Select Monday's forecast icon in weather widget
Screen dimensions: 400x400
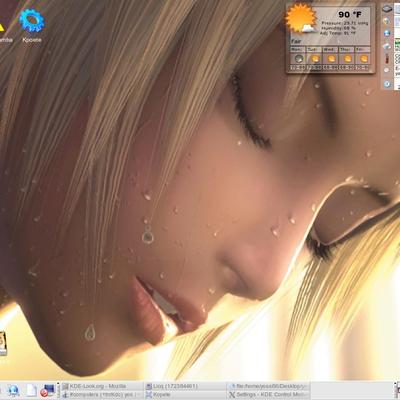pyautogui.click(x=299, y=59)
